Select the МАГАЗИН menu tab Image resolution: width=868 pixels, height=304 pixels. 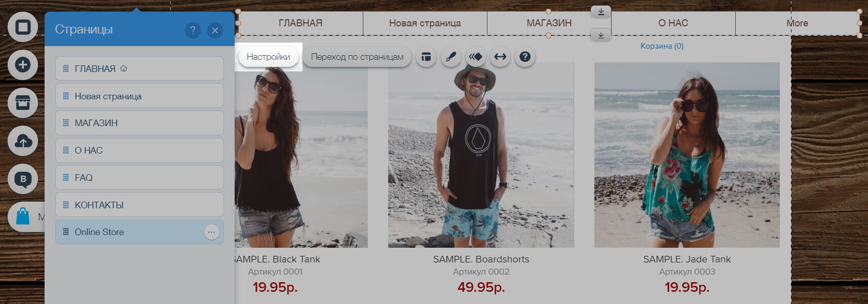(549, 23)
